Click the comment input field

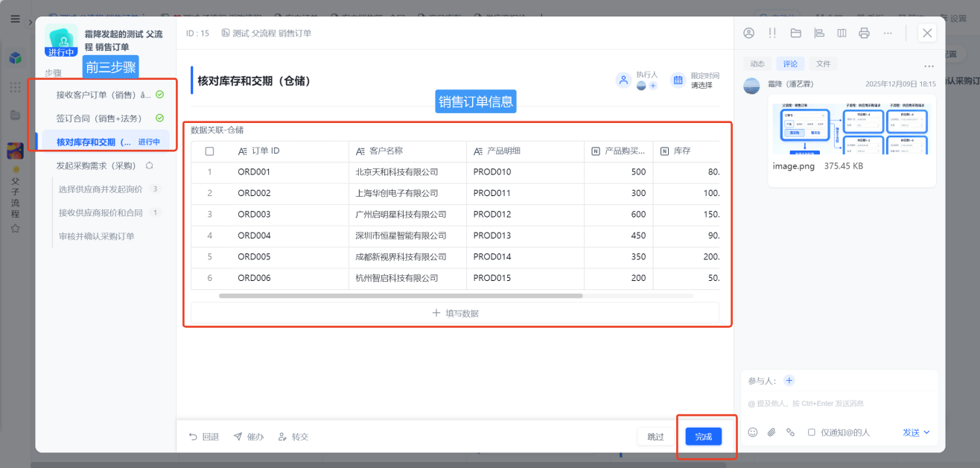[x=839, y=403]
